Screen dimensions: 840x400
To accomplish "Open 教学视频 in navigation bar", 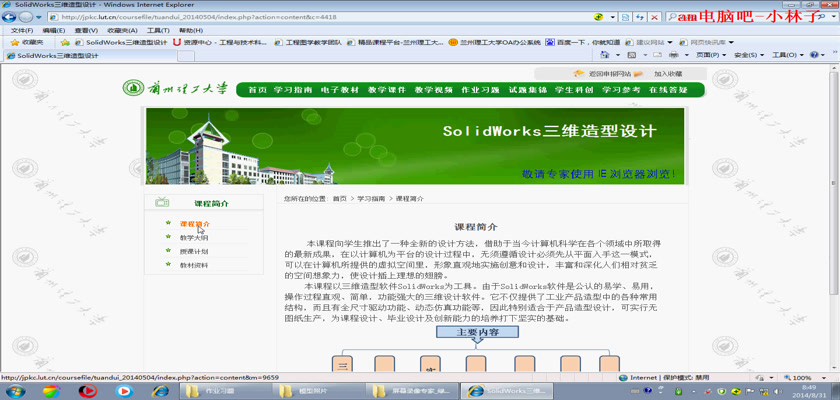I will pyautogui.click(x=433, y=90).
